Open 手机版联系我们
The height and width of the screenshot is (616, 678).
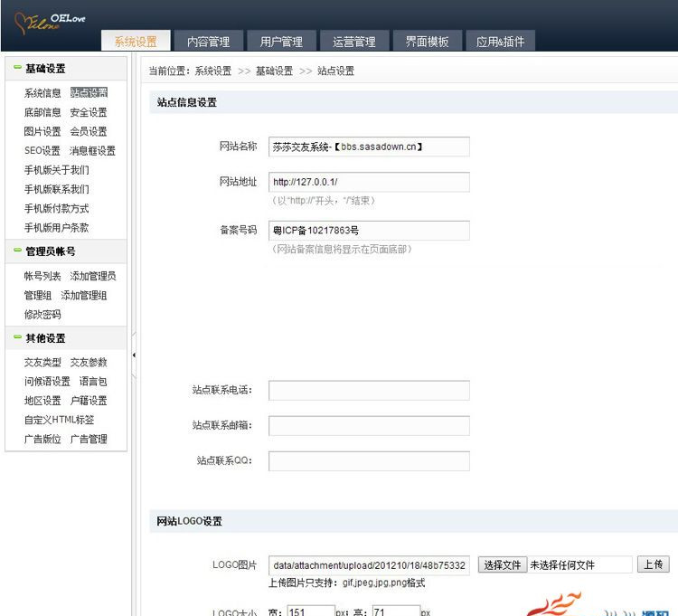(57, 189)
